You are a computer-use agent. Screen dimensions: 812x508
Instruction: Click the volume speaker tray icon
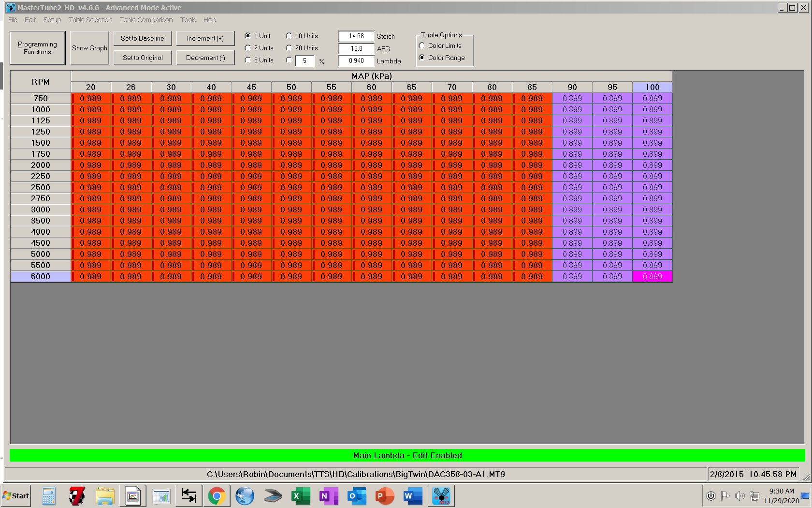click(x=739, y=496)
